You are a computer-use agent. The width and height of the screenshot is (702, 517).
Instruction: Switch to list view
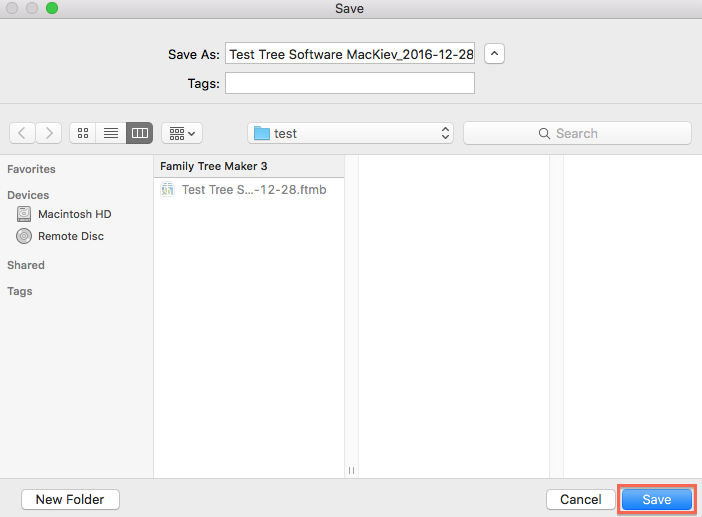click(111, 133)
